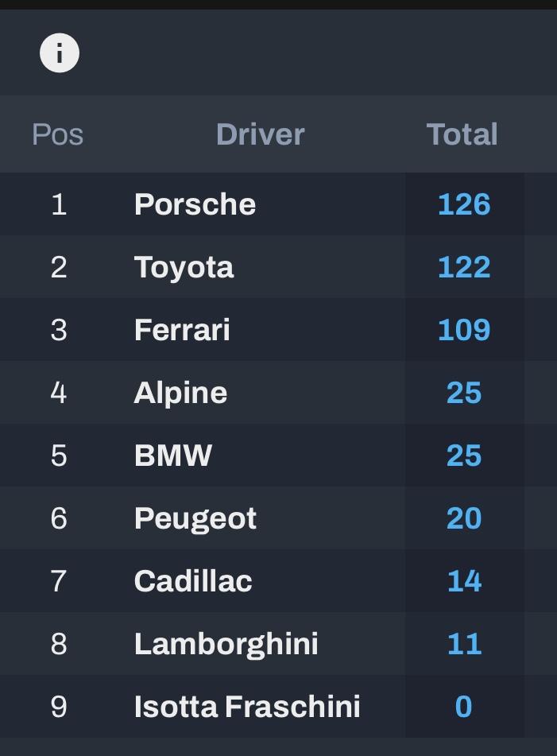Click Peugeot's total of 20 points

click(x=464, y=518)
